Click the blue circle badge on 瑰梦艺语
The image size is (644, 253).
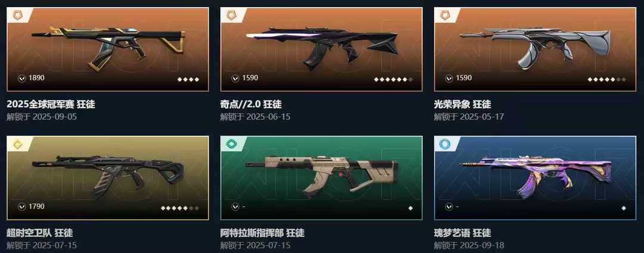(444, 144)
